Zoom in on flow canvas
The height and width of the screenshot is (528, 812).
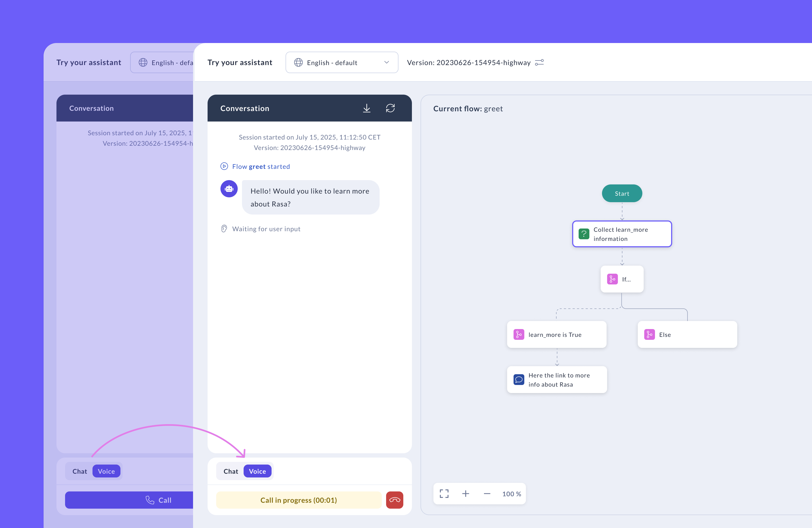pos(465,494)
